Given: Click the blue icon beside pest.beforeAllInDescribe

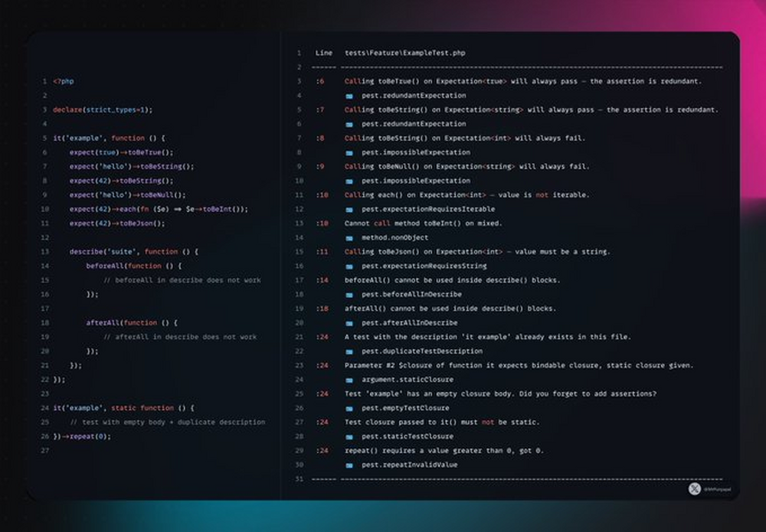Looking at the screenshot, I should (349, 295).
